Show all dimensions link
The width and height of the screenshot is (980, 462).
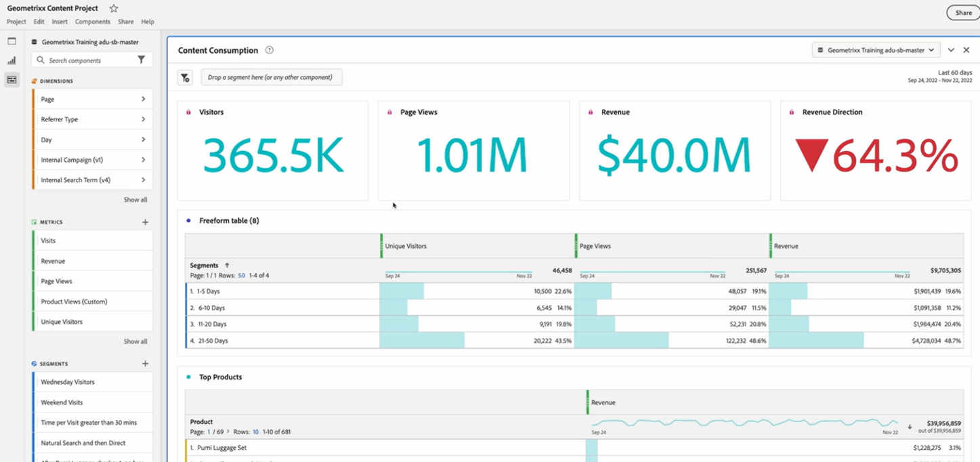tap(135, 200)
